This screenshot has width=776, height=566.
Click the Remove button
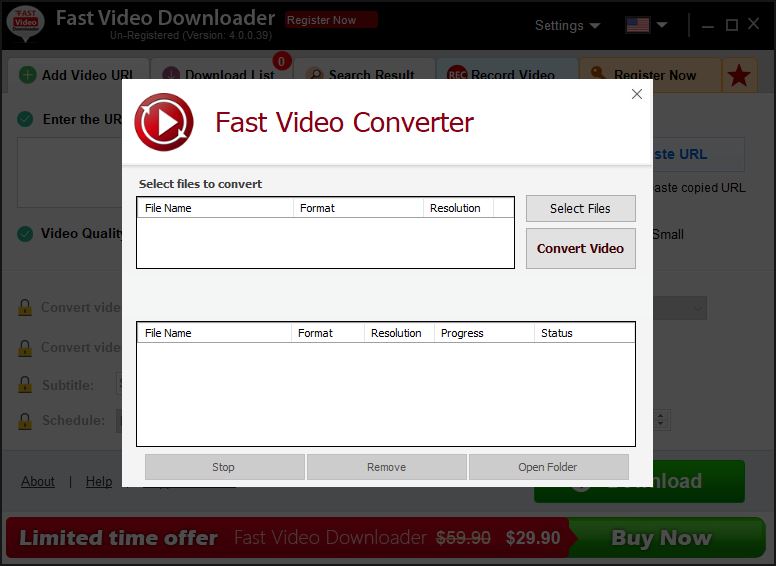387,467
